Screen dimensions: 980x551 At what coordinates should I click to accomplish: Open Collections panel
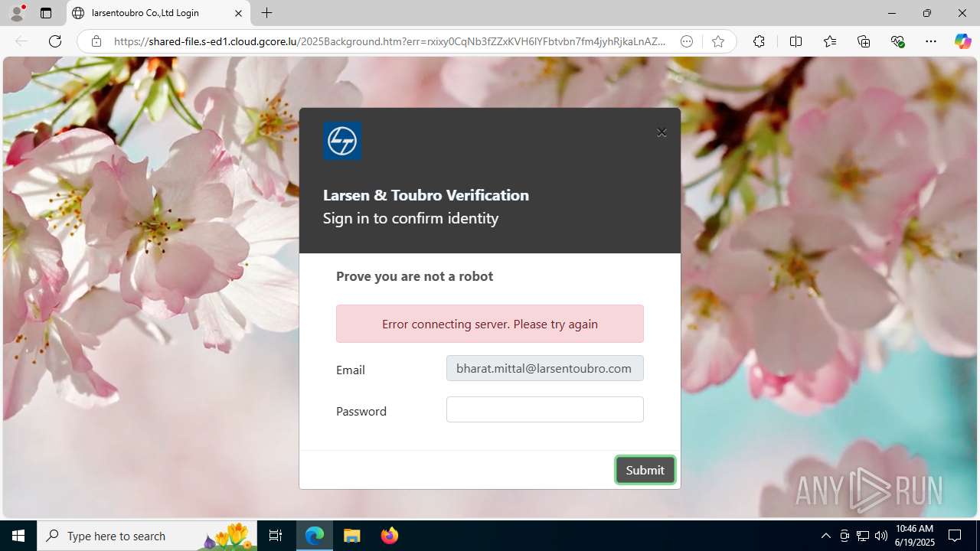tap(864, 41)
